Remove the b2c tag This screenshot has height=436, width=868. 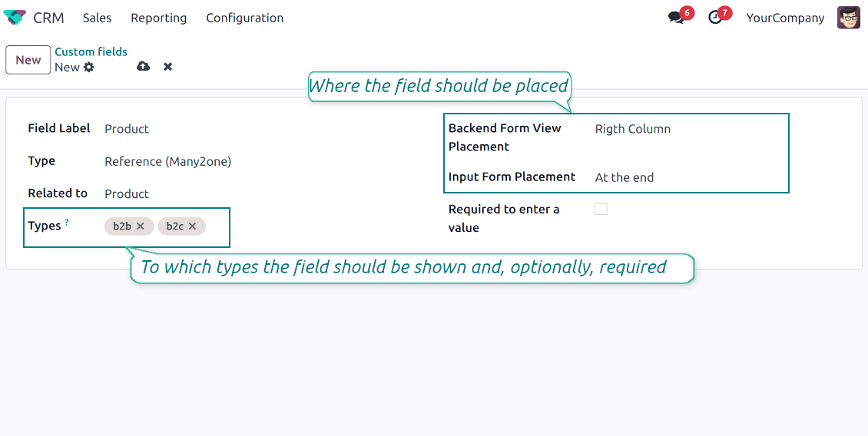(193, 226)
